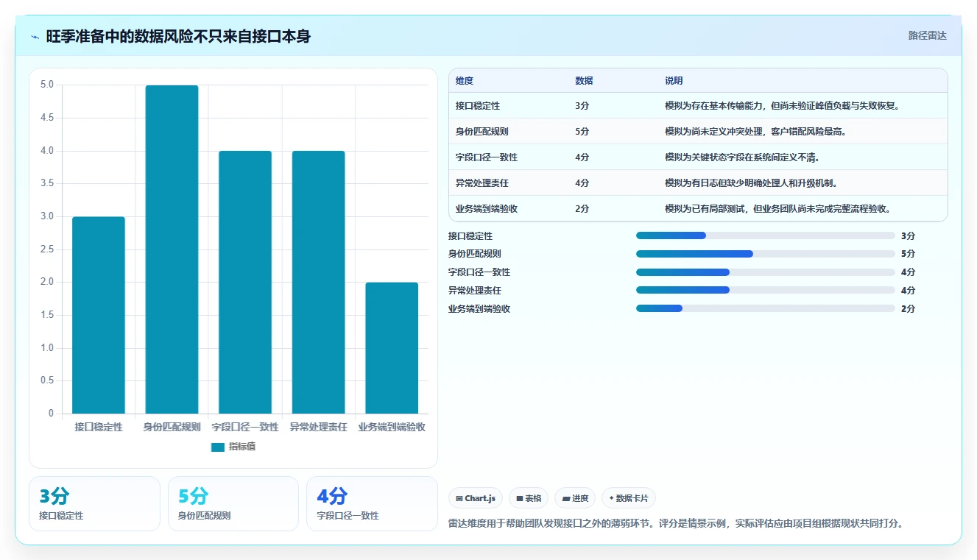
Task: Click the page title 旺季准备中的数据风险
Action: pos(178,36)
